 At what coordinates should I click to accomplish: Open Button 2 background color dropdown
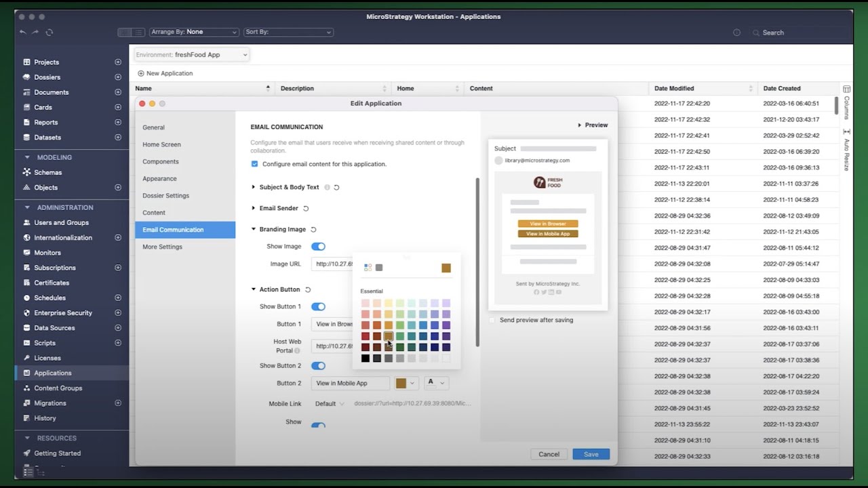click(406, 383)
